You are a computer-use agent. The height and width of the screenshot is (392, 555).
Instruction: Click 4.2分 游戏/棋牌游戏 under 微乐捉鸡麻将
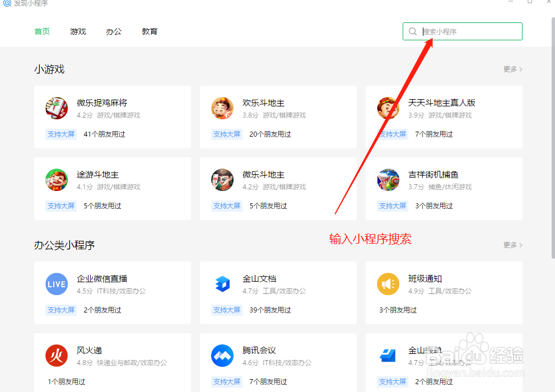108,115
